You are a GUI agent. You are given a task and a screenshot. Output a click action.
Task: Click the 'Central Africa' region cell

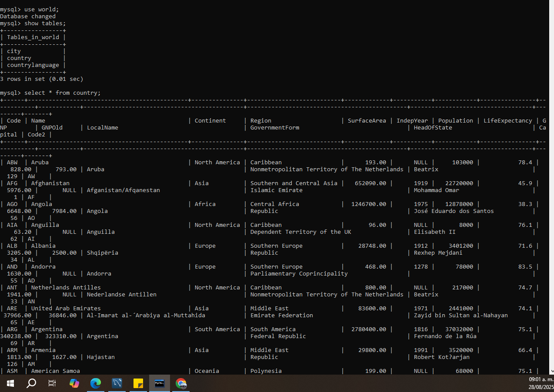click(275, 204)
